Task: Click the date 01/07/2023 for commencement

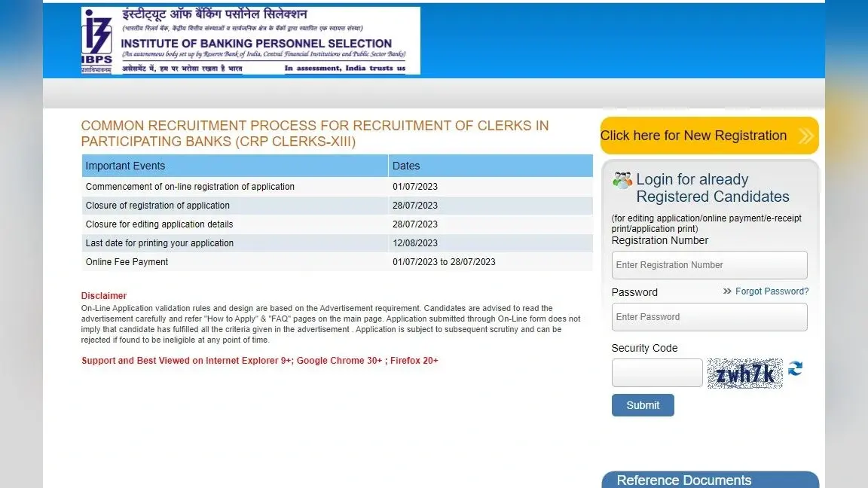Action: 415,187
